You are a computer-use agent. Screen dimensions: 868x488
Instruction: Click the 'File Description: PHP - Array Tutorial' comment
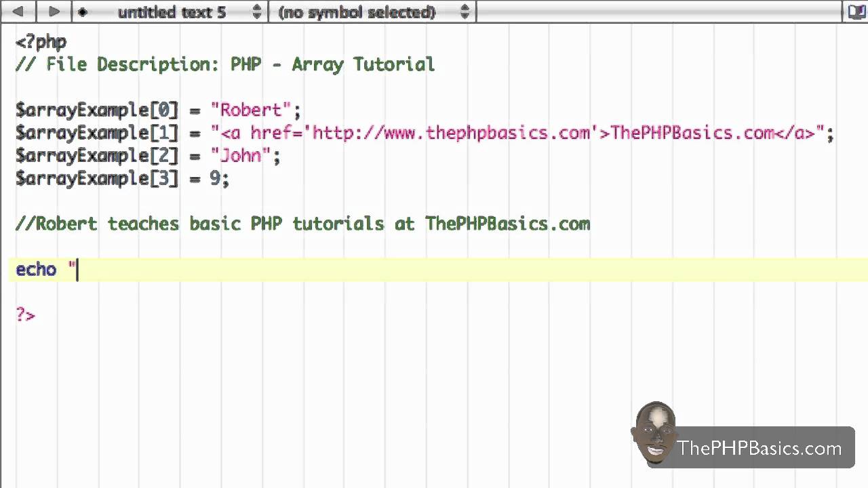(225, 64)
